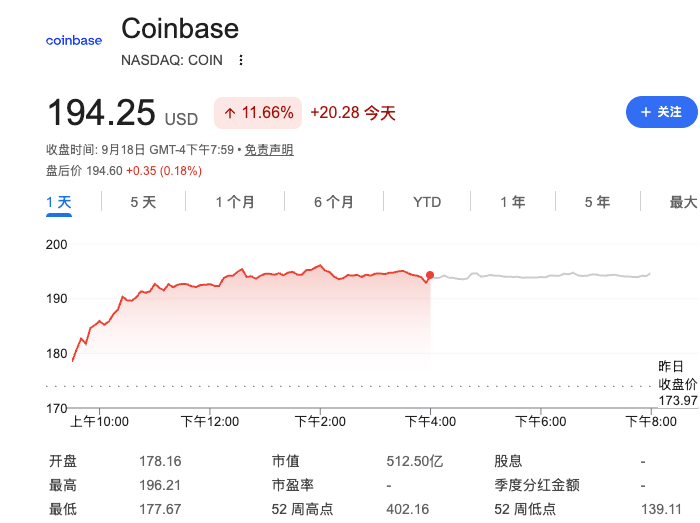This screenshot has width=700, height=523.
Task: Click the NASDAQ: COIN ticker text
Action: 172,60
